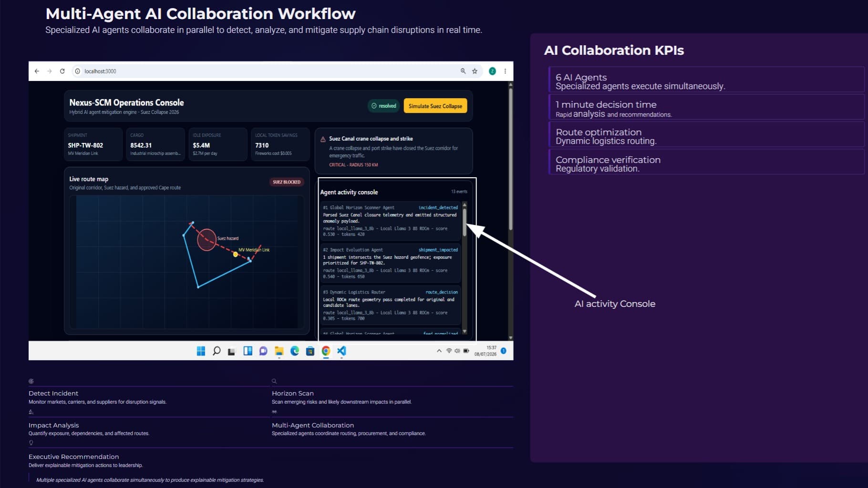Click the Windows Start icon
868x488 pixels.
tap(201, 351)
